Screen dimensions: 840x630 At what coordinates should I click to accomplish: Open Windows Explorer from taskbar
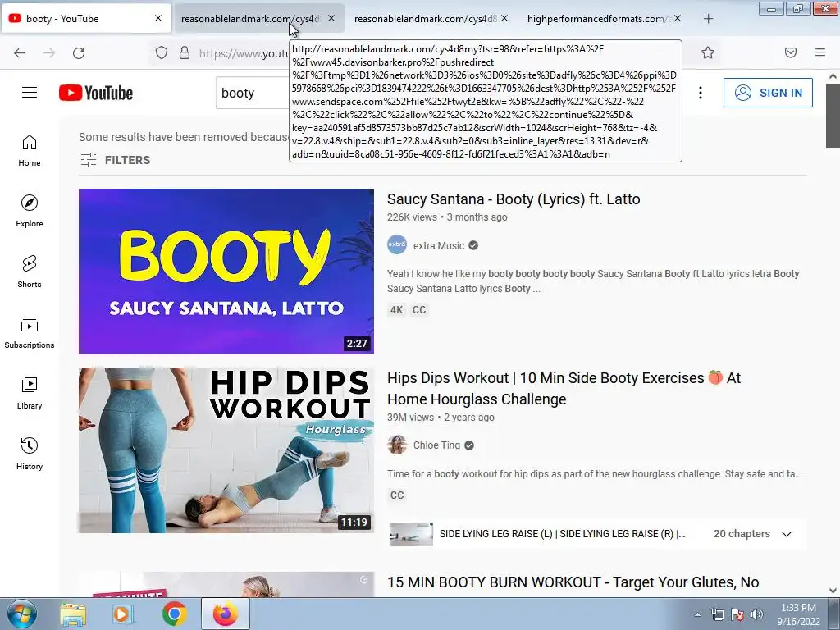tap(73, 614)
